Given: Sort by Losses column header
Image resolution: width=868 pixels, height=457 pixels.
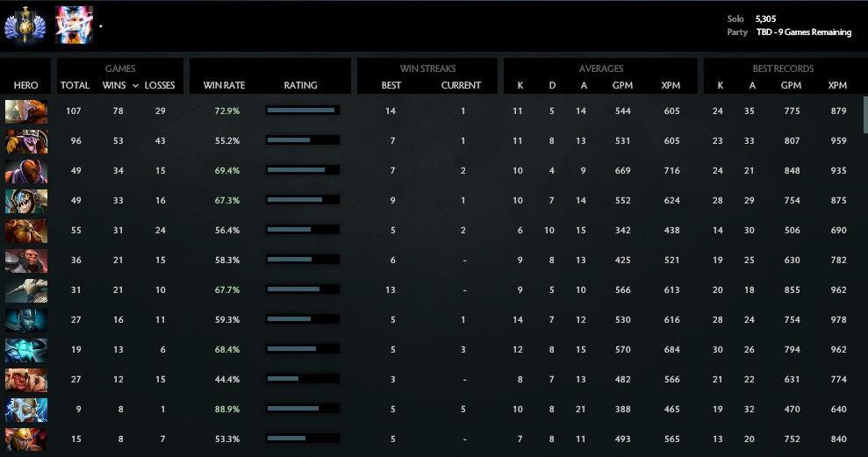Looking at the screenshot, I should coord(159,86).
